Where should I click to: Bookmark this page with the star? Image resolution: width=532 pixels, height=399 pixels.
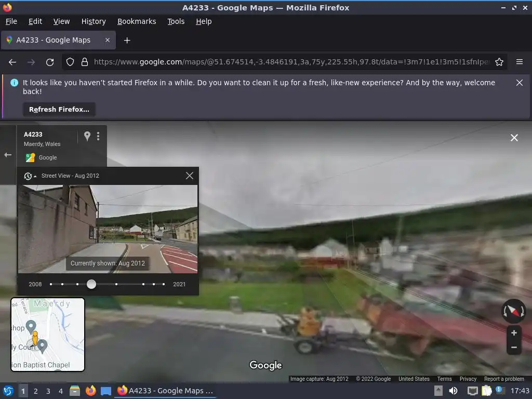[499, 62]
